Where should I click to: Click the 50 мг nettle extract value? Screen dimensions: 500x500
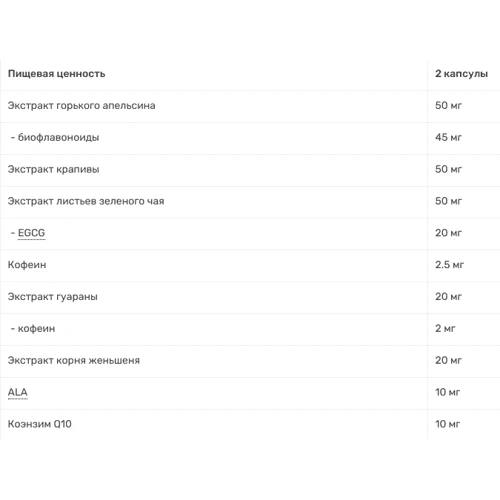point(448,169)
